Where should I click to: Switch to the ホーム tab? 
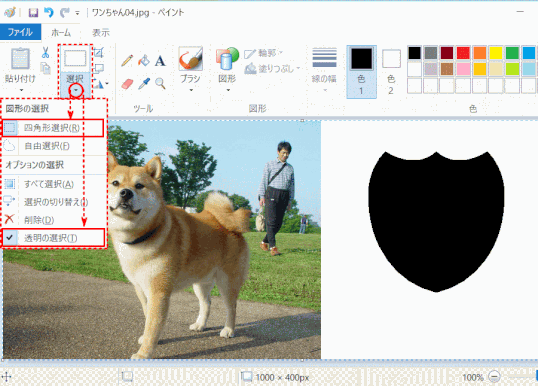coord(61,33)
